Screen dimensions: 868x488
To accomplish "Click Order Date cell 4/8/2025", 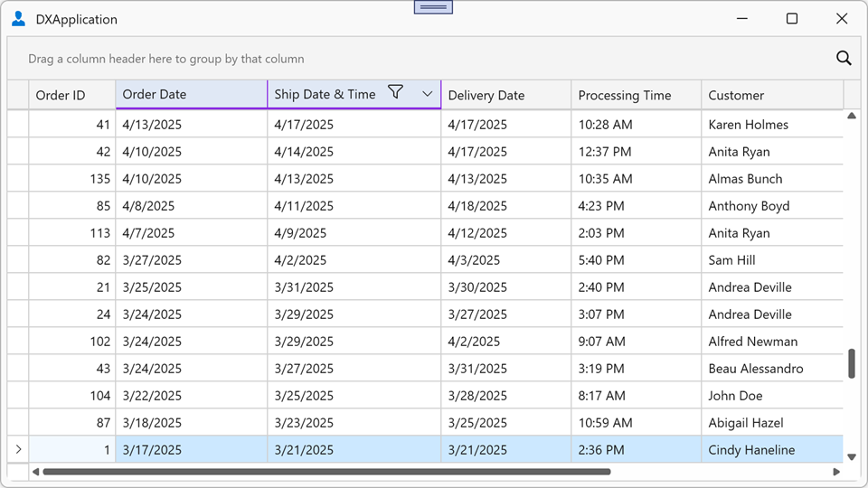I will click(x=192, y=206).
